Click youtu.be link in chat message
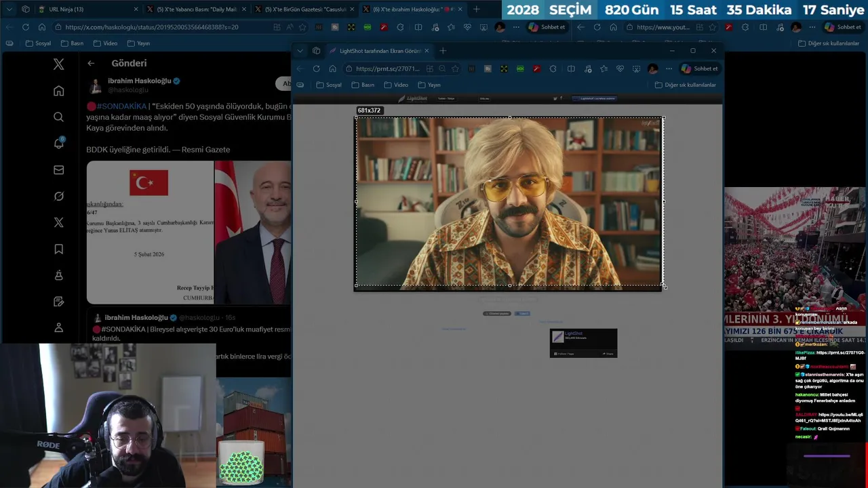 pos(829,417)
